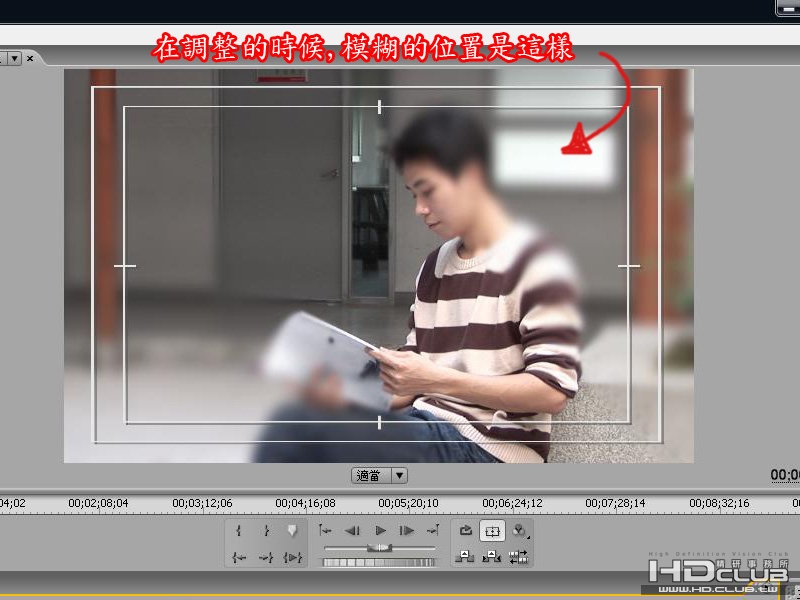Click time ruler at 00;05;20;10
Screen dimensions: 800x600
pos(409,503)
